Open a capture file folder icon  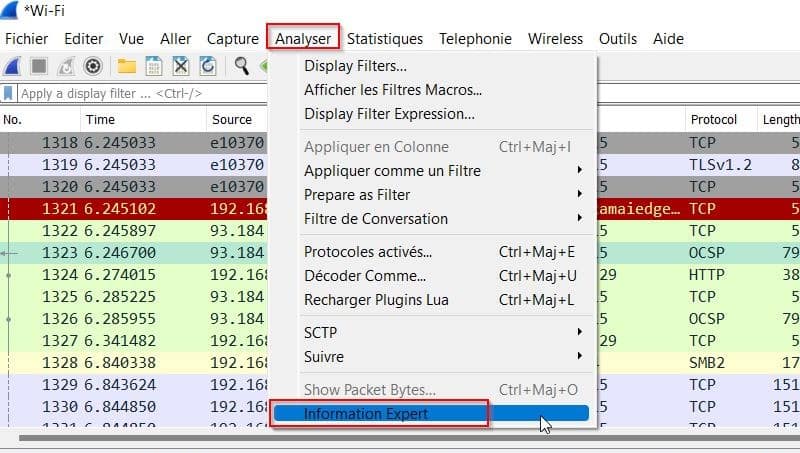[127, 66]
